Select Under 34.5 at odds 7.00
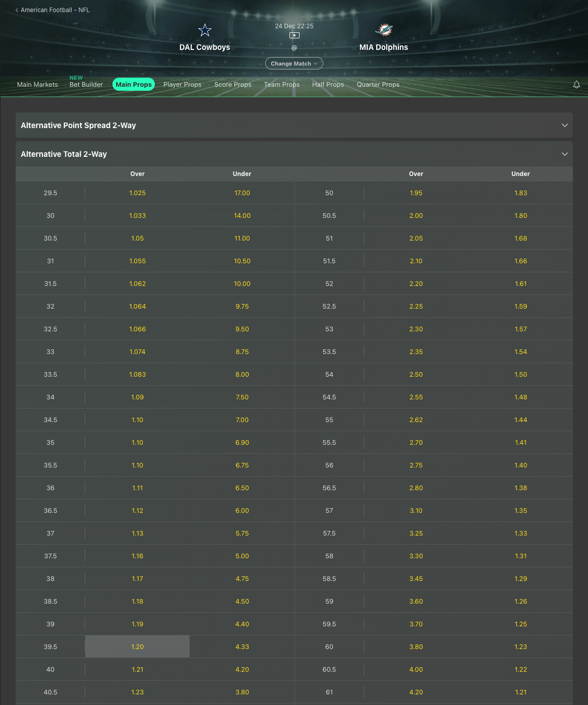This screenshot has width=588, height=705. [x=242, y=420]
